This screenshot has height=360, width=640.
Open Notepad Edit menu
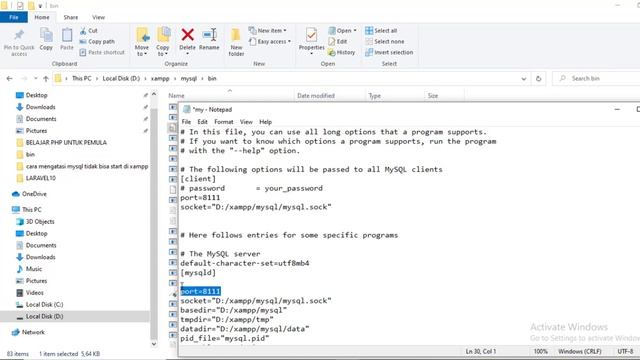pos(202,122)
